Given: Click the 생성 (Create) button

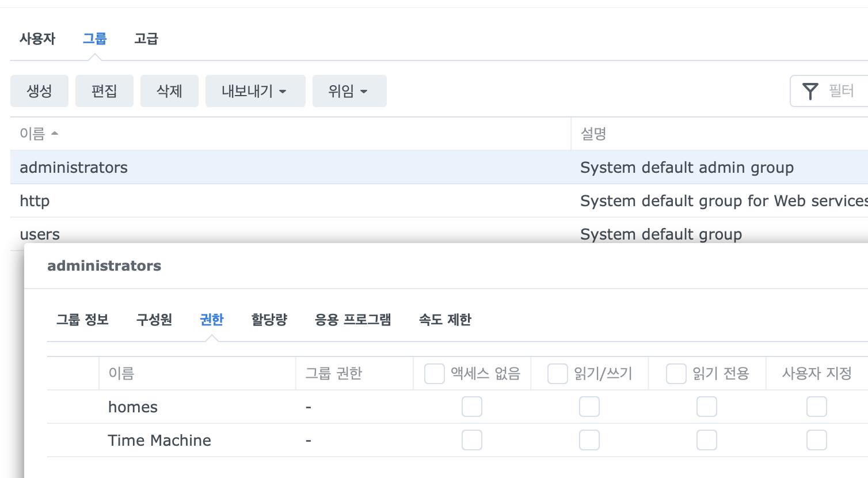Looking at the screenshot, I should pyautogui.click(x=39, y=91).
